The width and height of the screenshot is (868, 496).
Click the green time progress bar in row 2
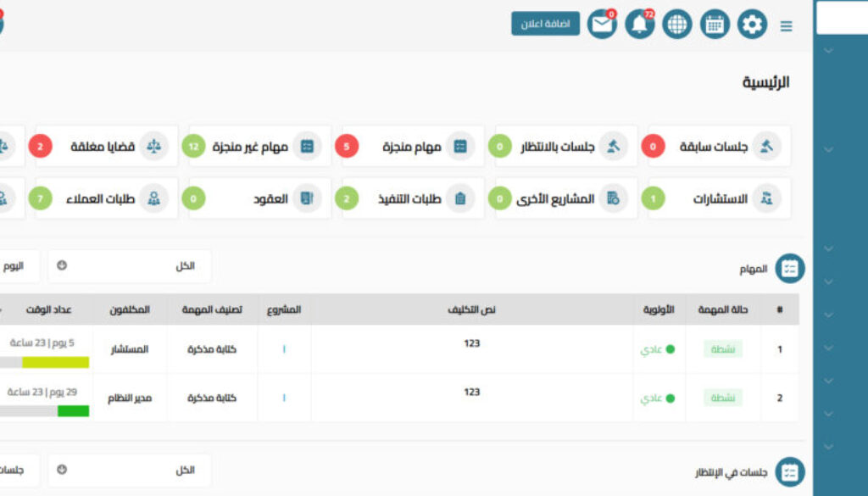click(x=72, y=411)
